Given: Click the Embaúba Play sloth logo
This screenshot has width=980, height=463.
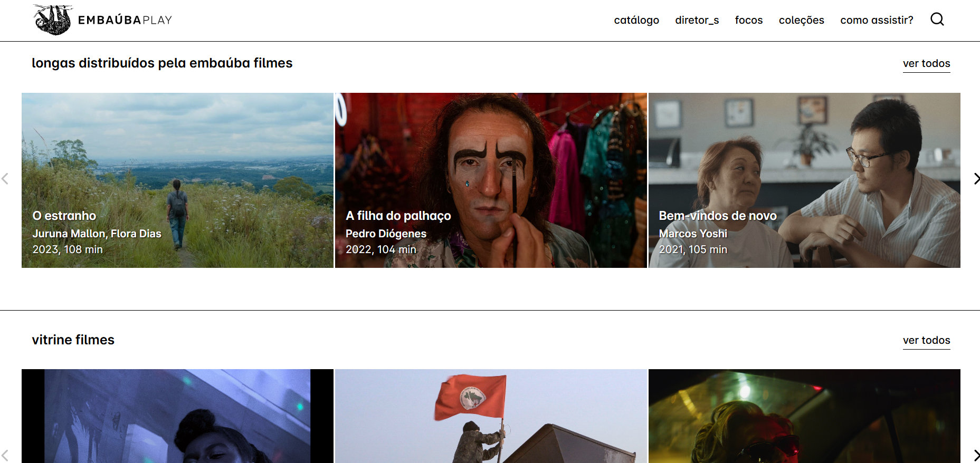Looking at the screenshot, I should click(52, 20).
